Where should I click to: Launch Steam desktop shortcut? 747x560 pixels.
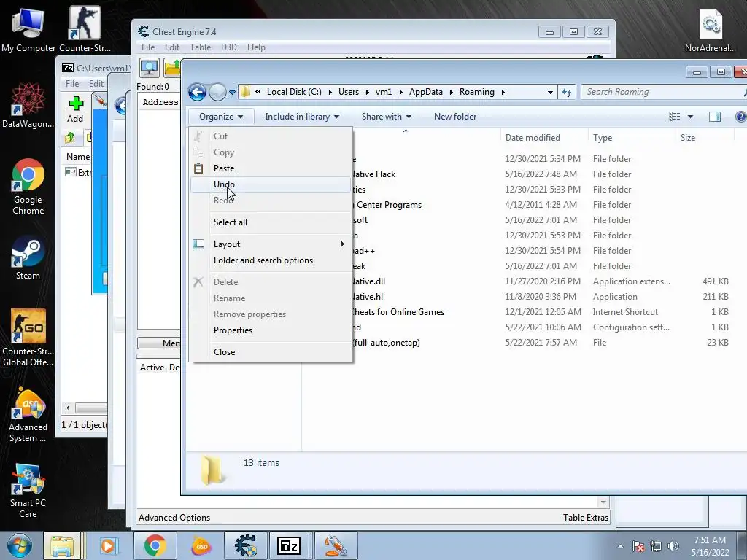[x=28, y=257]
